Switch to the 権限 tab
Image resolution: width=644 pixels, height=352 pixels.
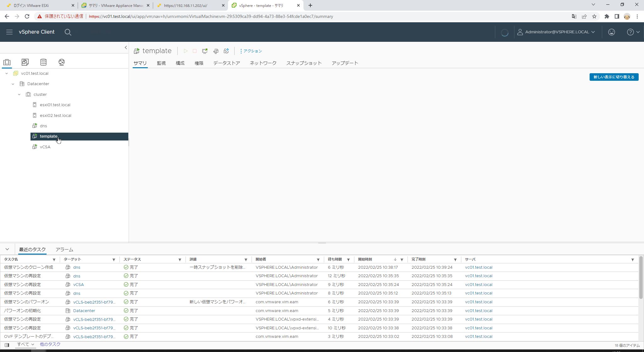pos(199,63)
